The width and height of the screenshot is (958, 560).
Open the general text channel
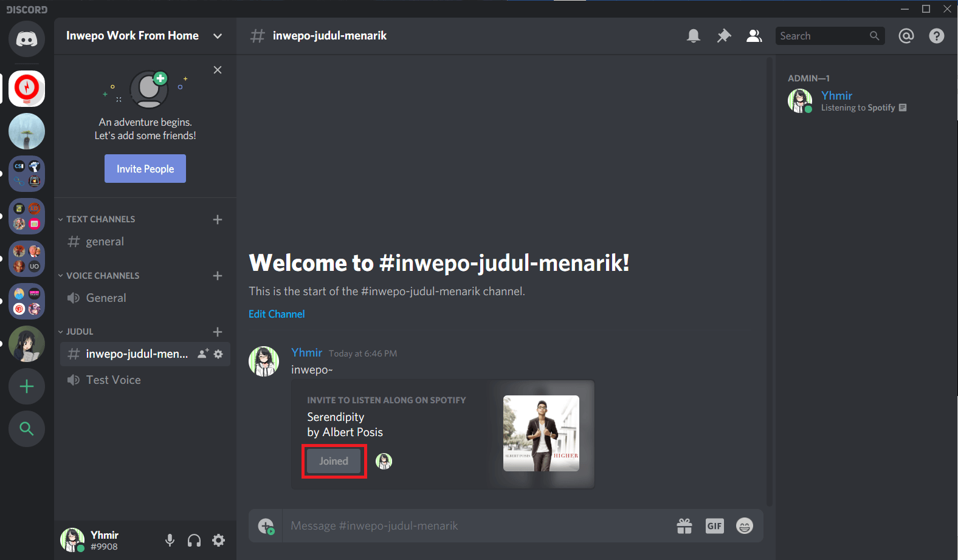[145, 242]
